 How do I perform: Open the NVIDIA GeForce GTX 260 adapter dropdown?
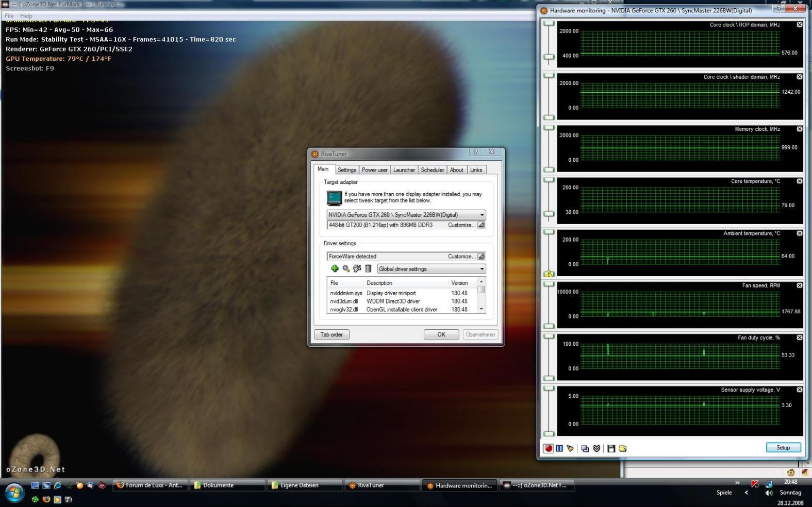tap(406, 215)
